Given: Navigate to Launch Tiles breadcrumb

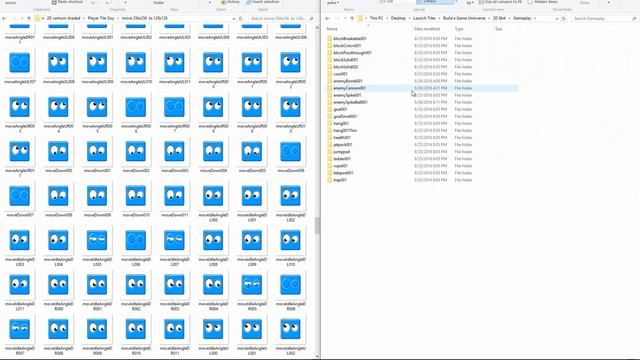Looking at the screenshot, I should (x=424, y=18).
